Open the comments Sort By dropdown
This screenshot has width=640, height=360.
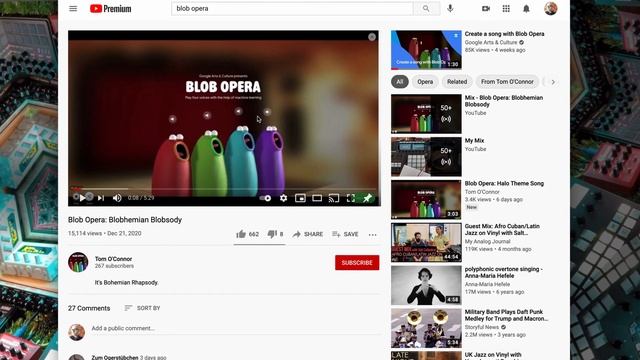pyautogui.click(x=142, y=308)
